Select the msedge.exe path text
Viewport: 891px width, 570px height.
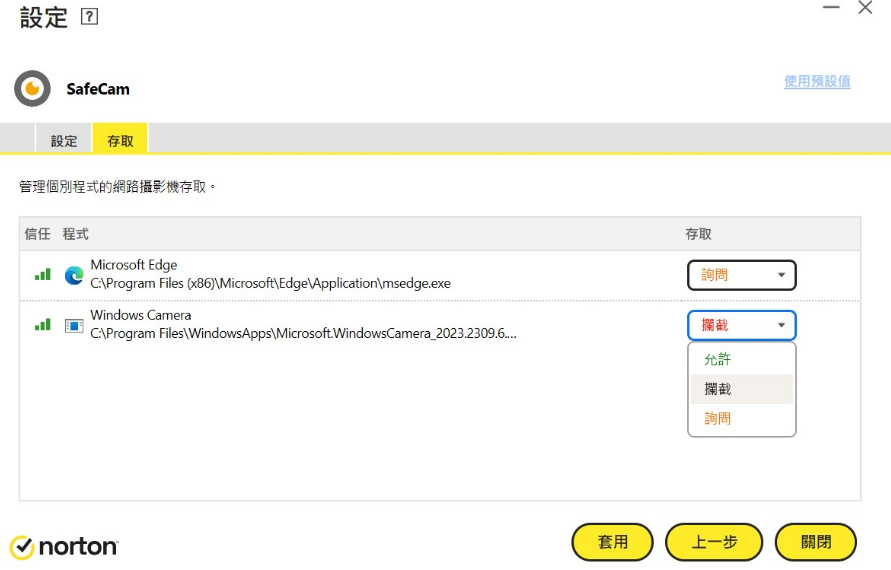point(270,283)
